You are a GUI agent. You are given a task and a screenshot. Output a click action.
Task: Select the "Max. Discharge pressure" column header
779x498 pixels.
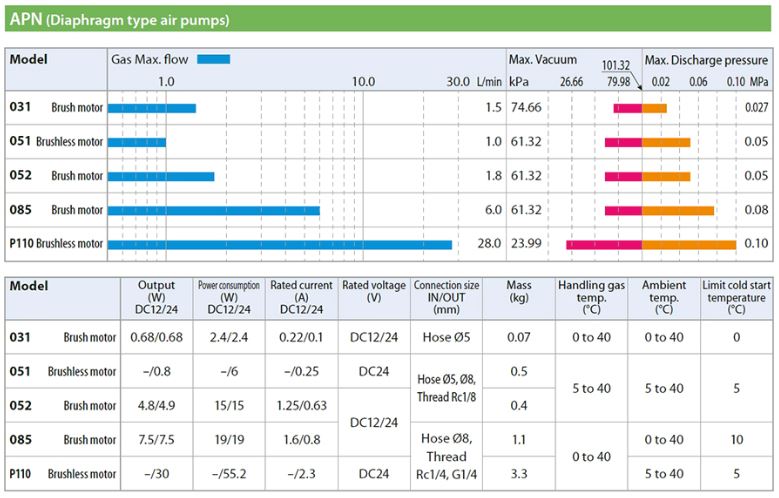pos(706,60)
